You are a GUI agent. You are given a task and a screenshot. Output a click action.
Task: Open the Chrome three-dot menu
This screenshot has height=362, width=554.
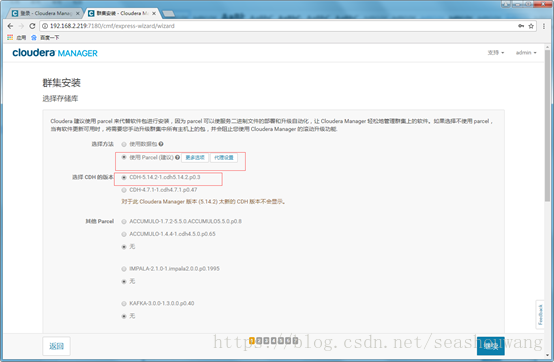(544, 26)
